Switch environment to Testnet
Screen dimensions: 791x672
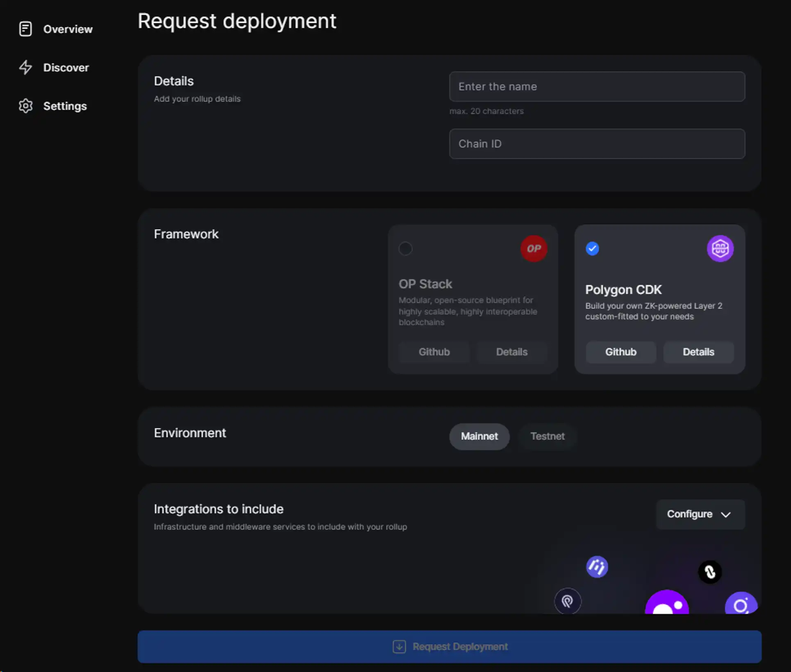tap(547, 436)
